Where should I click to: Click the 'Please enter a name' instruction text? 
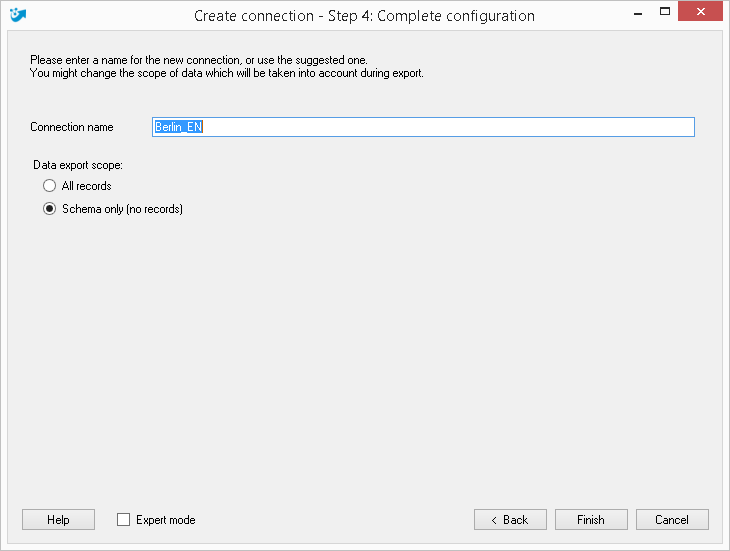199,60
